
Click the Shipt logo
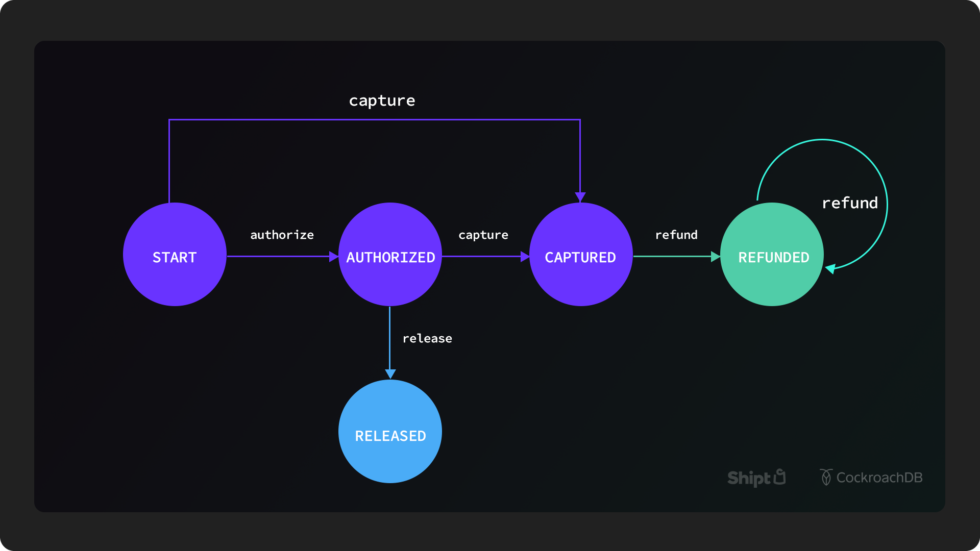(756, 479)
